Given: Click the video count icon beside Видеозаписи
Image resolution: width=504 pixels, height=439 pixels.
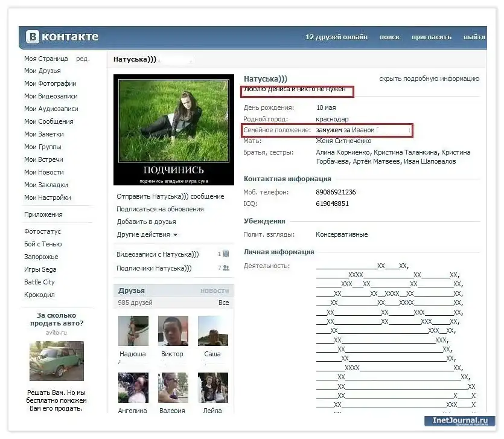Looking at the screenshot, I should (226, 254).
